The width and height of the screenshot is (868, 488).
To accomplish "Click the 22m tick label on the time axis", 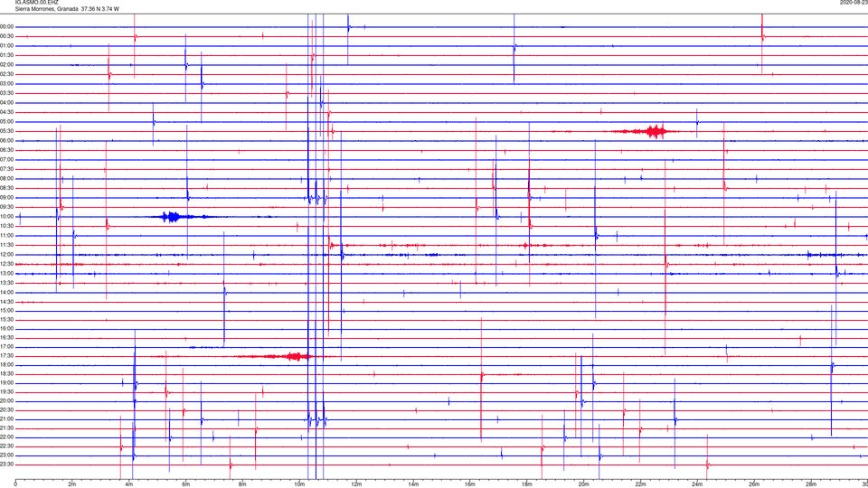I will pyautogui.click(x=640, y=484).
